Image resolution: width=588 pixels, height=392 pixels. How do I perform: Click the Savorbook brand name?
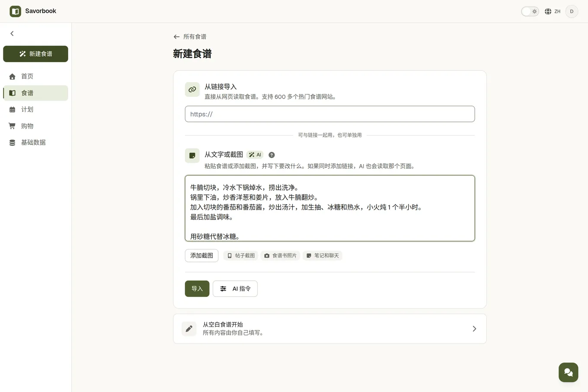pyautogui.click(x=41, y=11)
